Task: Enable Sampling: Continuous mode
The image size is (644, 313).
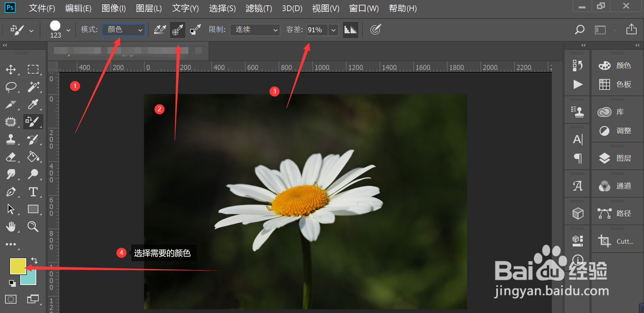Action: pyautogui.click(x=160, y=30)
